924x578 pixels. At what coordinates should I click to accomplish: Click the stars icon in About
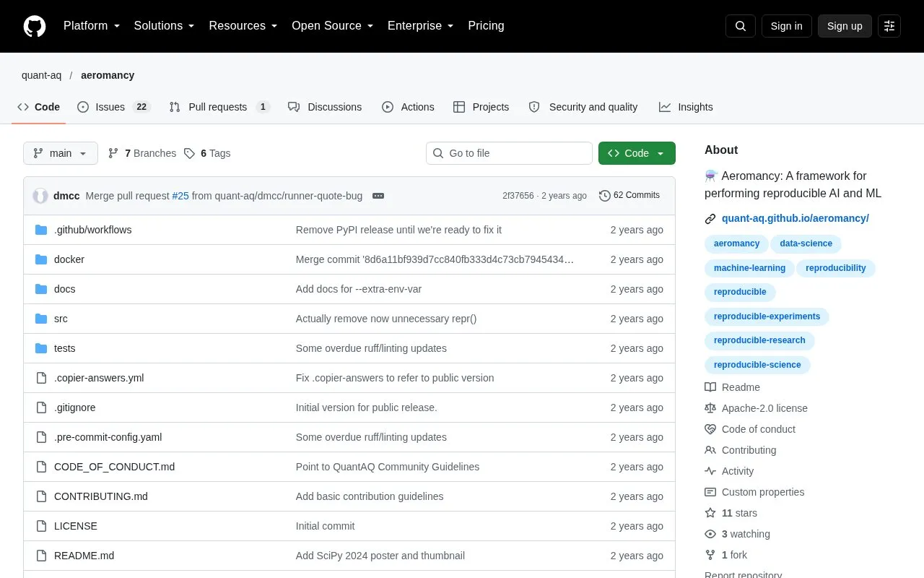(x=710, y=513)
